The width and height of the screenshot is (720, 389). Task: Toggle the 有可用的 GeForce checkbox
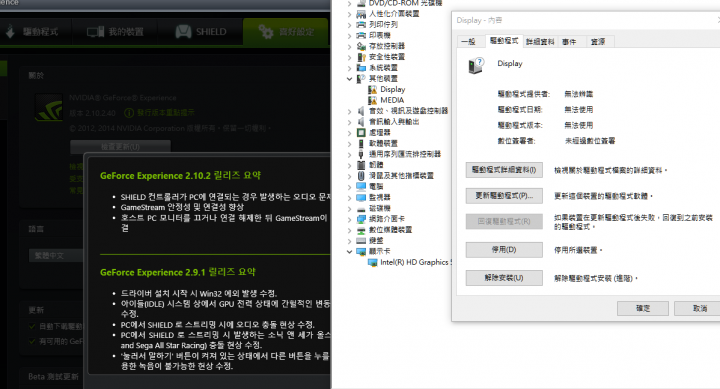point(32,341)
